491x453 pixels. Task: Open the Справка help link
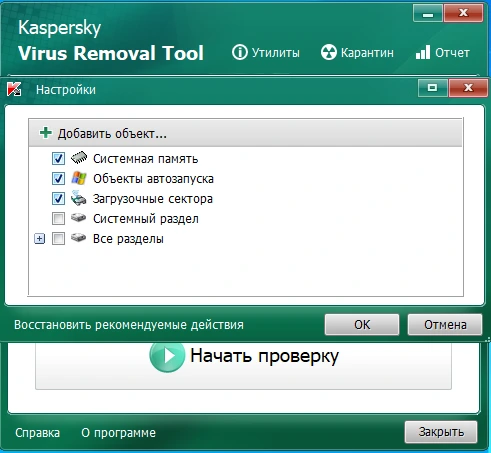[37, 433]
